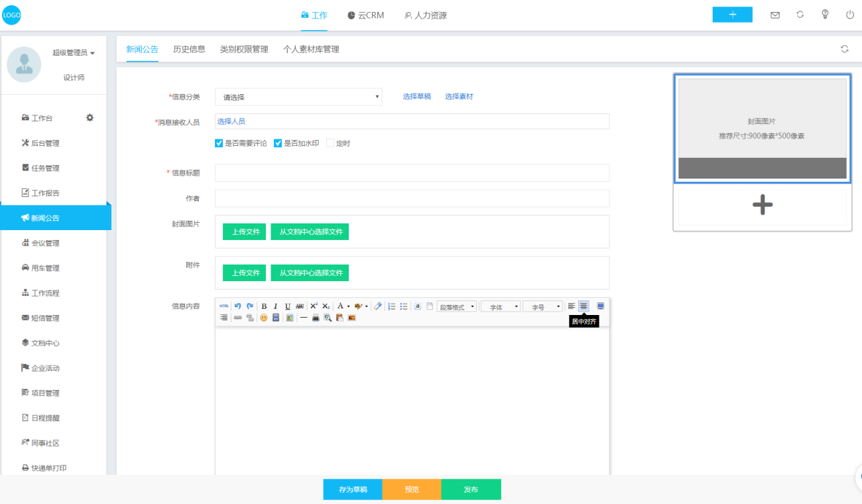
Task: Open the editor preview magnifier icon
Action: click(328, 318)
